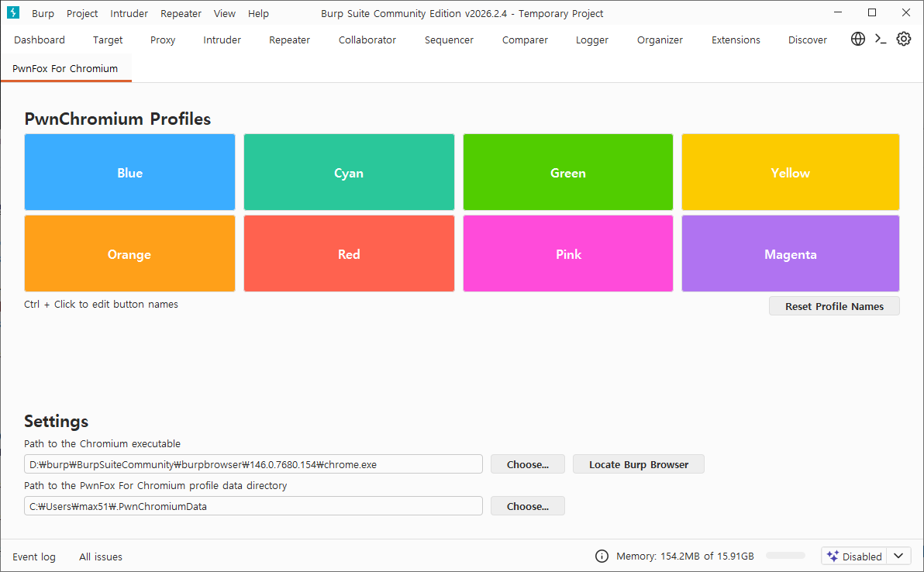Switch to the Organizer tab
The height and width of the screenshot is (572, 924).
660,40
